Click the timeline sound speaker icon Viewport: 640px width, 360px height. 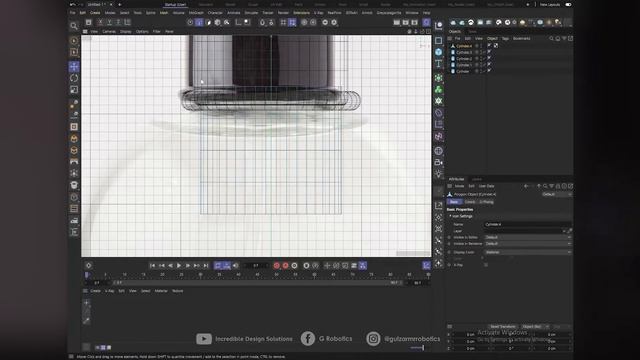[x=236, y=266]
